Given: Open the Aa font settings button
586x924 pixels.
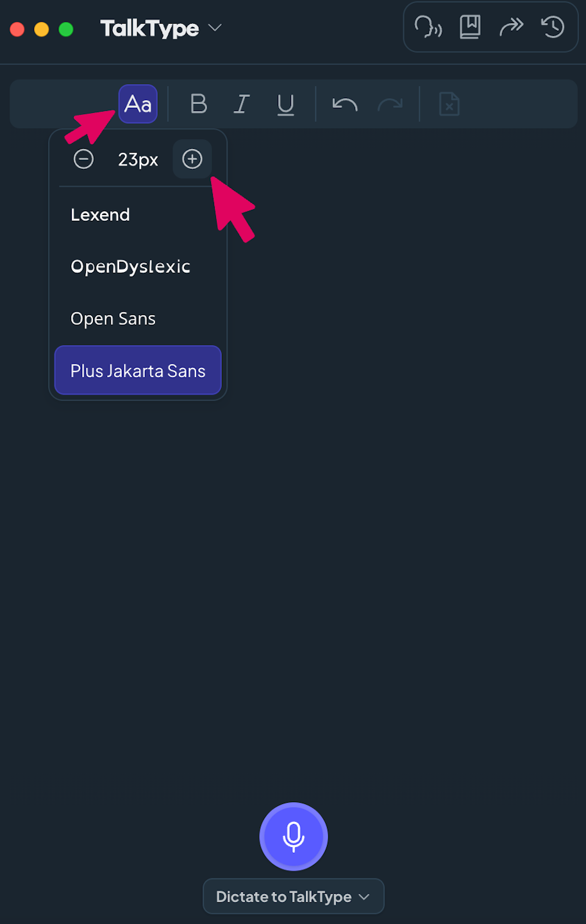Looking at the screenshot, I should coord(138,104).
